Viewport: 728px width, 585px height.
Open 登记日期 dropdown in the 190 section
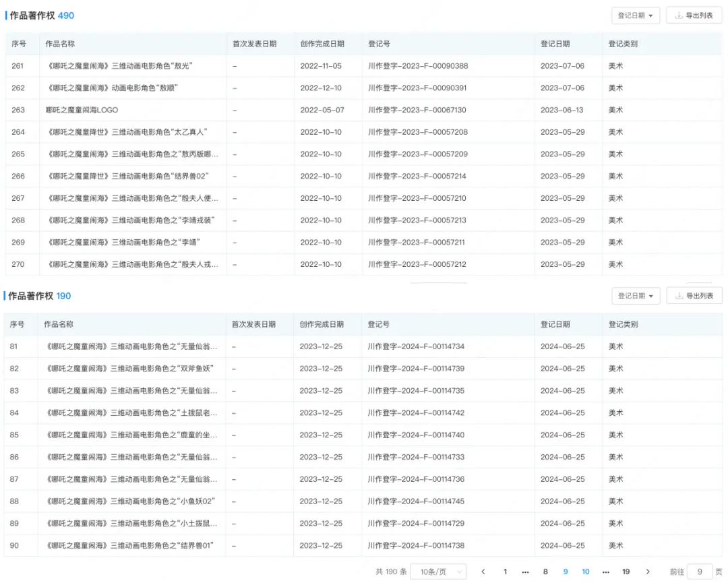point(636,296)
